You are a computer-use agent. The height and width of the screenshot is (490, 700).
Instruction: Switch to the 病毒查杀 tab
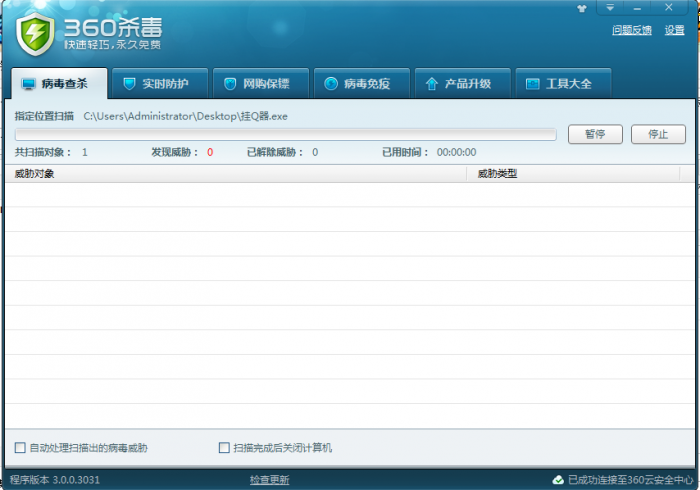pos(59,83)
